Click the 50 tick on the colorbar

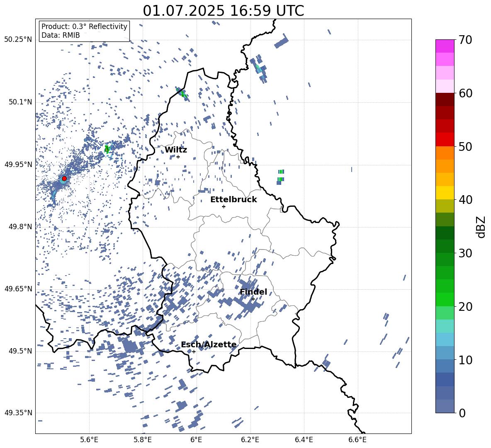click(x=465, y=147)
